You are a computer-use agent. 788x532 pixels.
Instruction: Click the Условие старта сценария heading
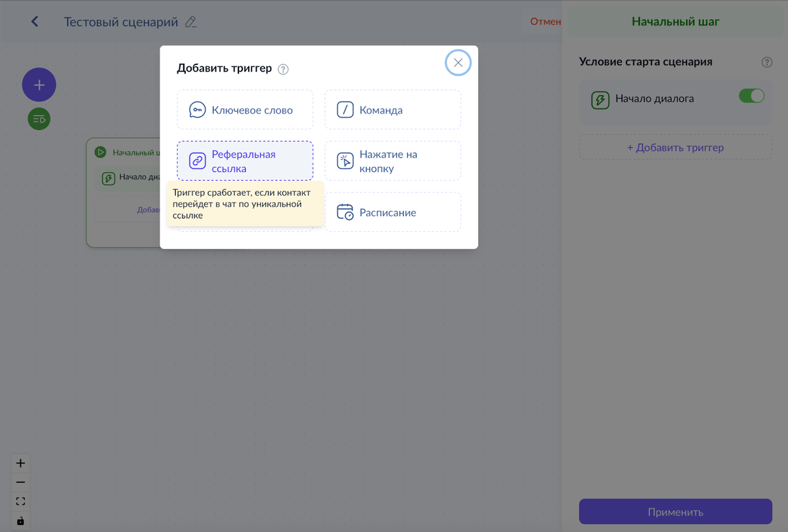point(646,62)
